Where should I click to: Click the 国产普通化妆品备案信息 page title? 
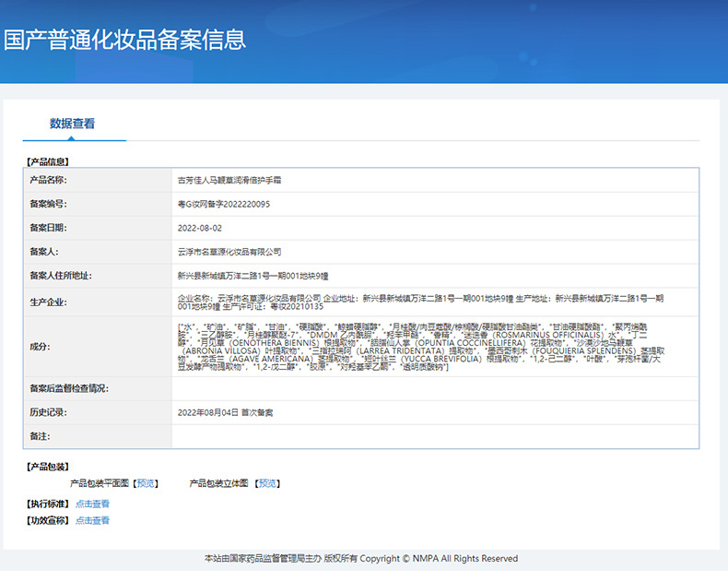coord(125,40)
